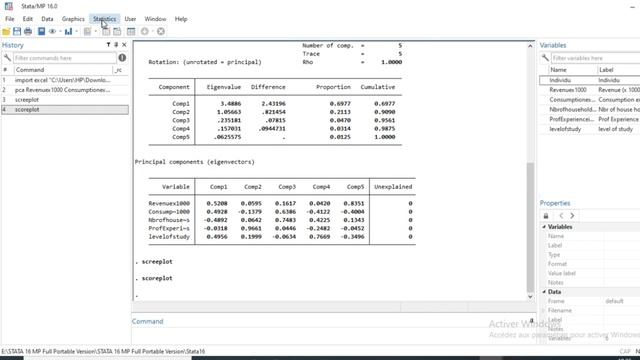The width and height of the screenshot is (640, 360).
Task: Open the Help menu
Action: tap(181, 19)
